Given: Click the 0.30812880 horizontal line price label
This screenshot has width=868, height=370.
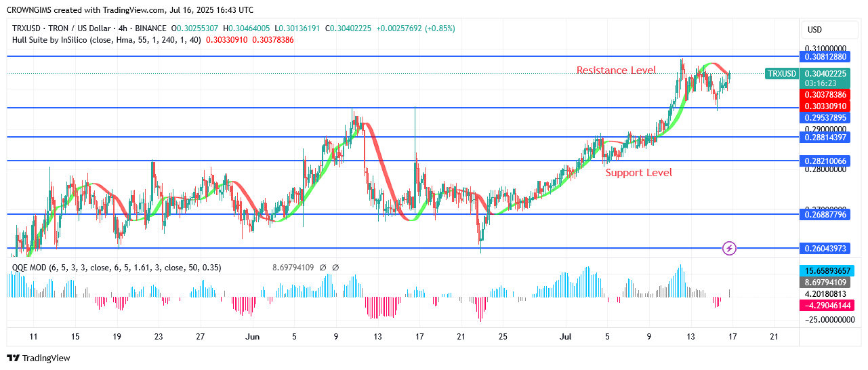Looking at the screenshot, I should click(824, 57).
